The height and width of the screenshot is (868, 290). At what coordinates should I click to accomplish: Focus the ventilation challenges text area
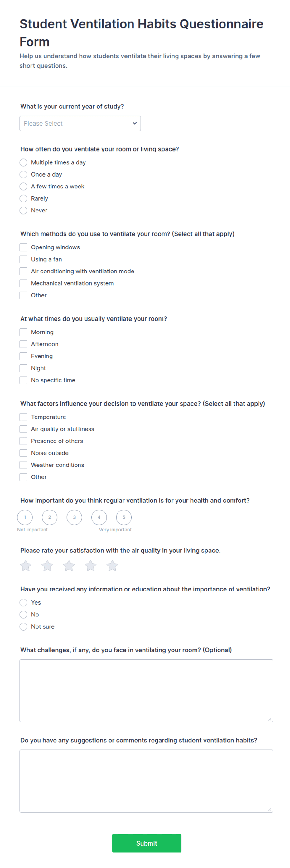tap(146, 691)
